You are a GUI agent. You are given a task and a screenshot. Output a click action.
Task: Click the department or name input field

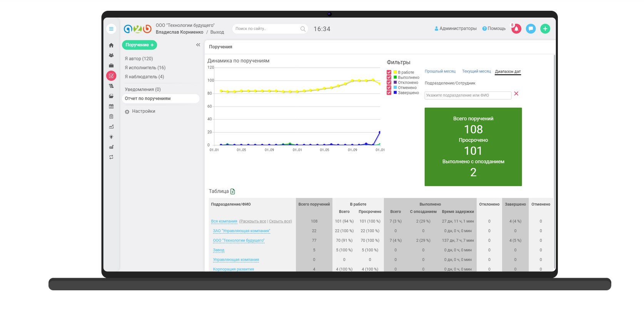click(x=467, y=95)
